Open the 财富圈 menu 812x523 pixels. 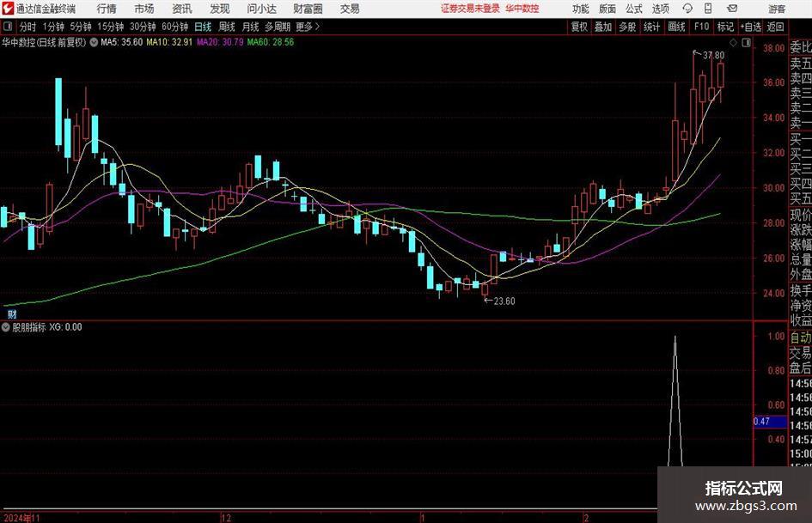(x=308, y=9)
